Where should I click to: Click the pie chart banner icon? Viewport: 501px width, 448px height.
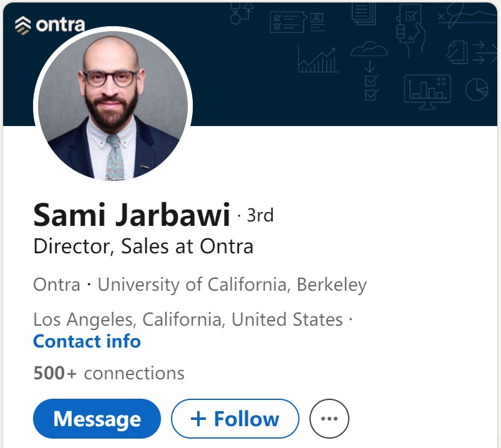click(x=476, y=89)
